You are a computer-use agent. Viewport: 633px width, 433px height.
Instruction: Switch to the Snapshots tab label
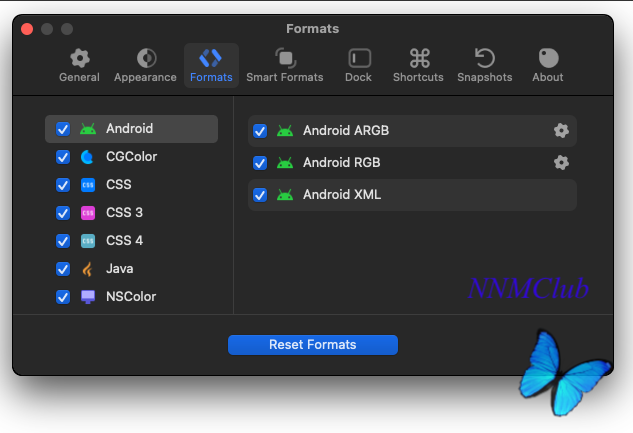(485, 77)
